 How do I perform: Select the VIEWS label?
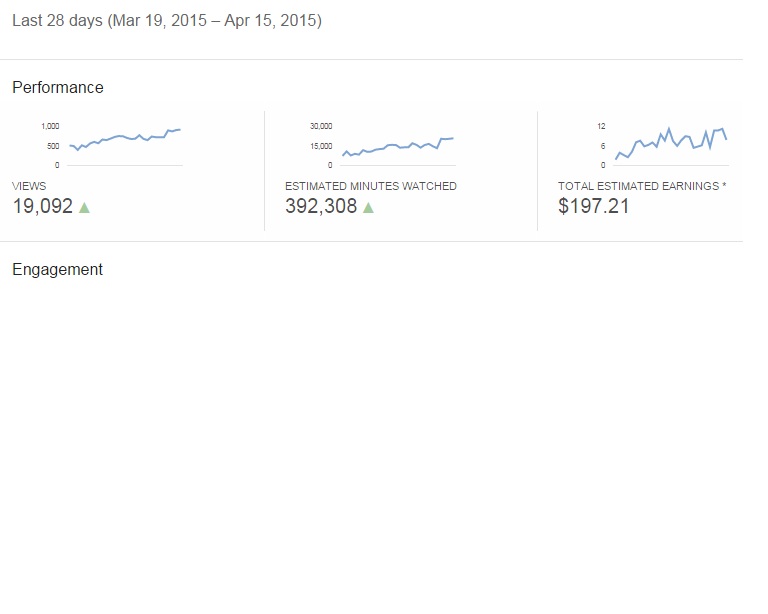pyautogui.click(x=29, y=186)
